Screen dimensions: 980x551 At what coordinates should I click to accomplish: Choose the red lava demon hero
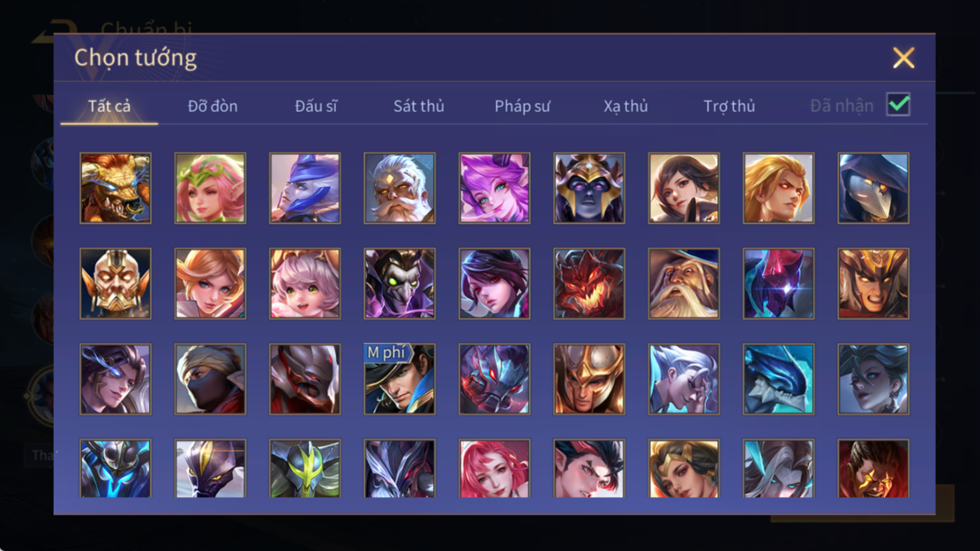pos(589,284)
